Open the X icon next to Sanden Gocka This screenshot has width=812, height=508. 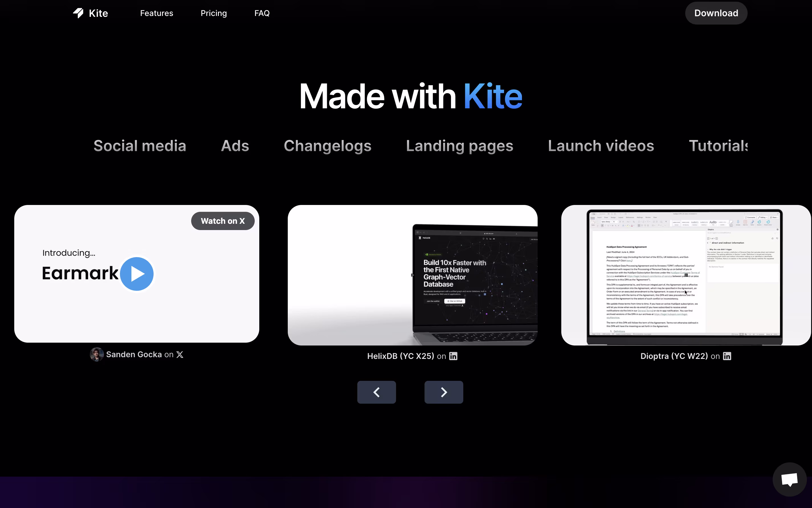(179, 354)
